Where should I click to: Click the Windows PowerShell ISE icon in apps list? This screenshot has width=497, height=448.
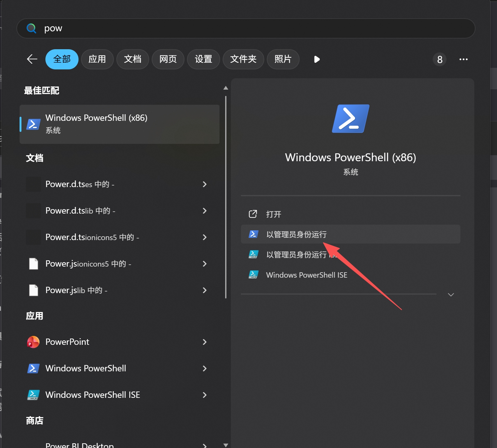pyautogui.click(x=33, y=395)
